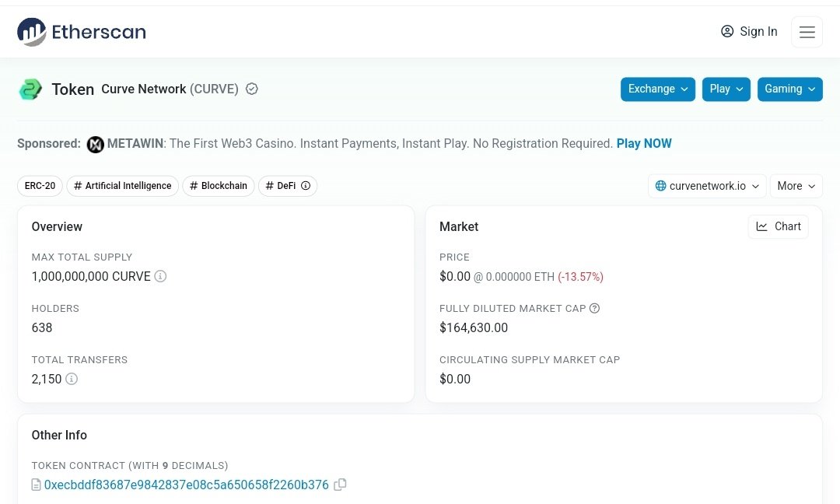Click the Sign In link

749,32
